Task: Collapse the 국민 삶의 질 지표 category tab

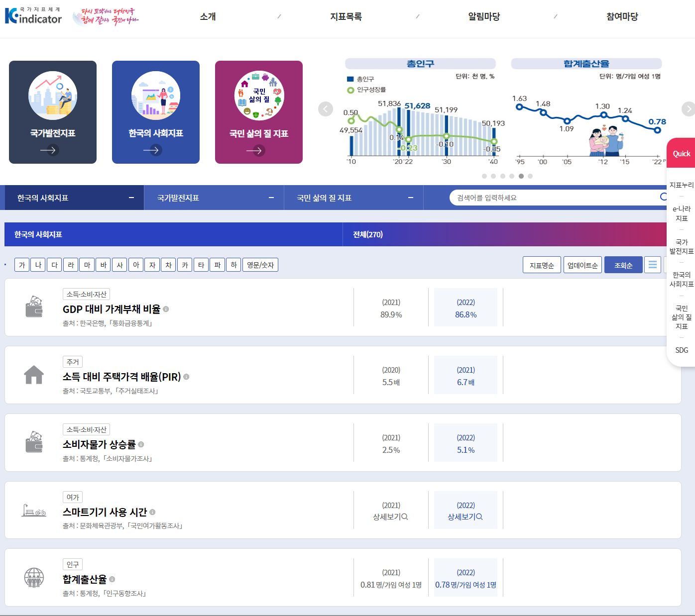Action: (411, 198)
